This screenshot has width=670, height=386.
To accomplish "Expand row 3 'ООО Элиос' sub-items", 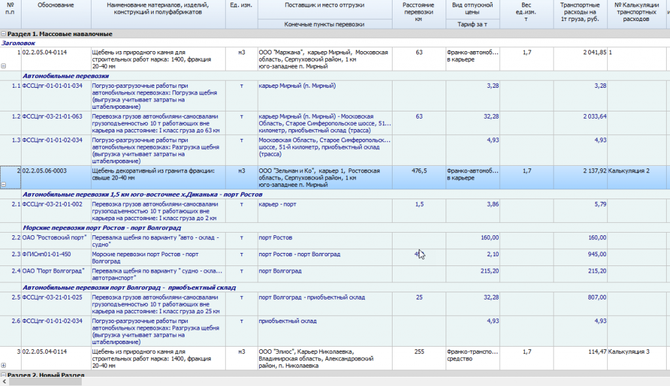I will [3, 365].
